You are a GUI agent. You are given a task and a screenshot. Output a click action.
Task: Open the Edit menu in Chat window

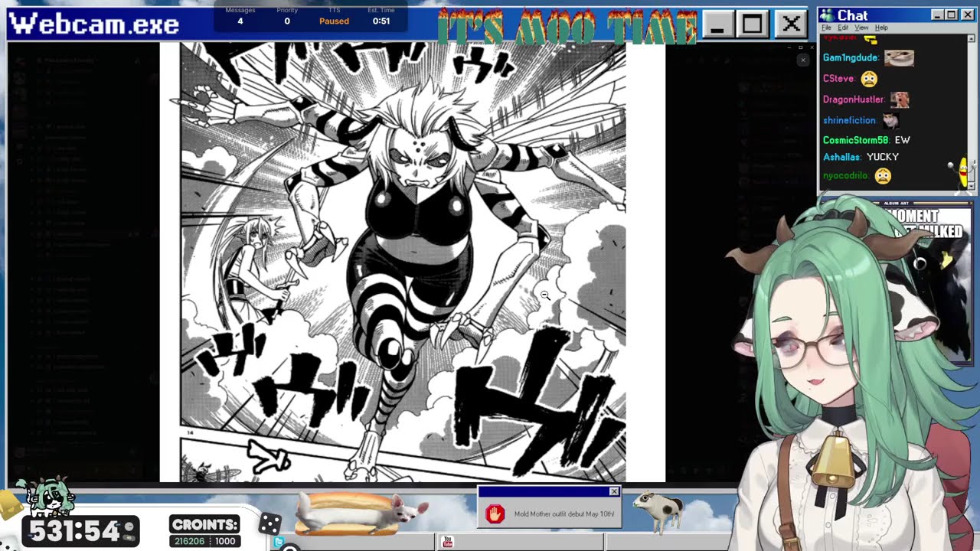click(x=843, y=28)
